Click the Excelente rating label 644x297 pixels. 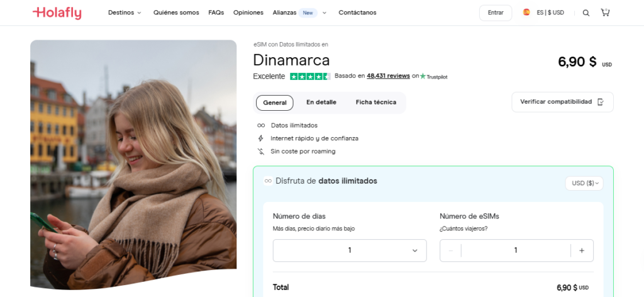coord(269,76)
